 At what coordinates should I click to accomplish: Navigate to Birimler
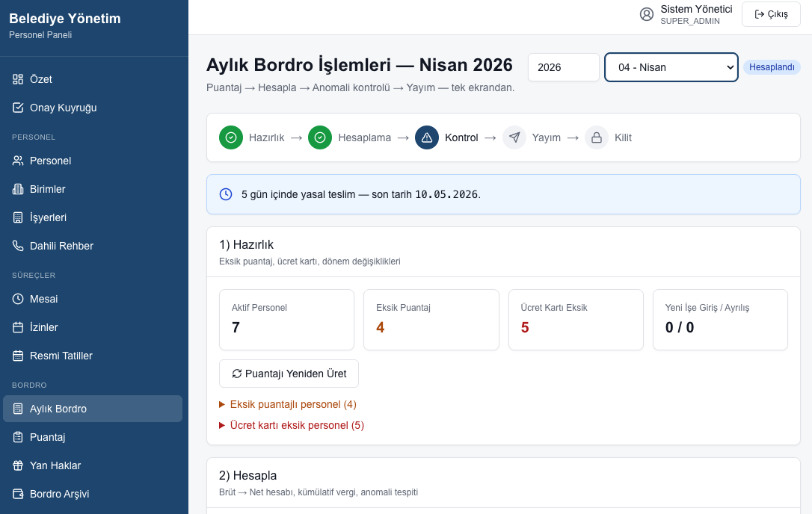[x=93, y=189]
